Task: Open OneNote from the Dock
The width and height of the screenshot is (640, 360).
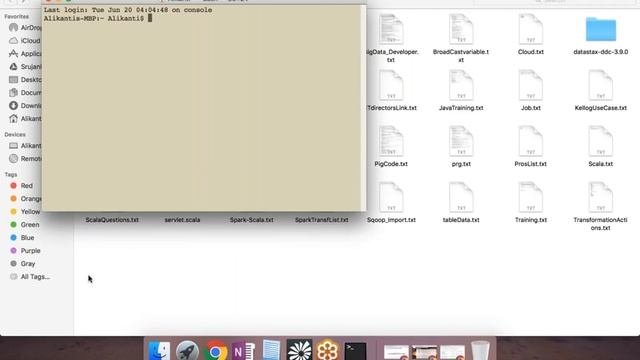Action: [243, 351]
